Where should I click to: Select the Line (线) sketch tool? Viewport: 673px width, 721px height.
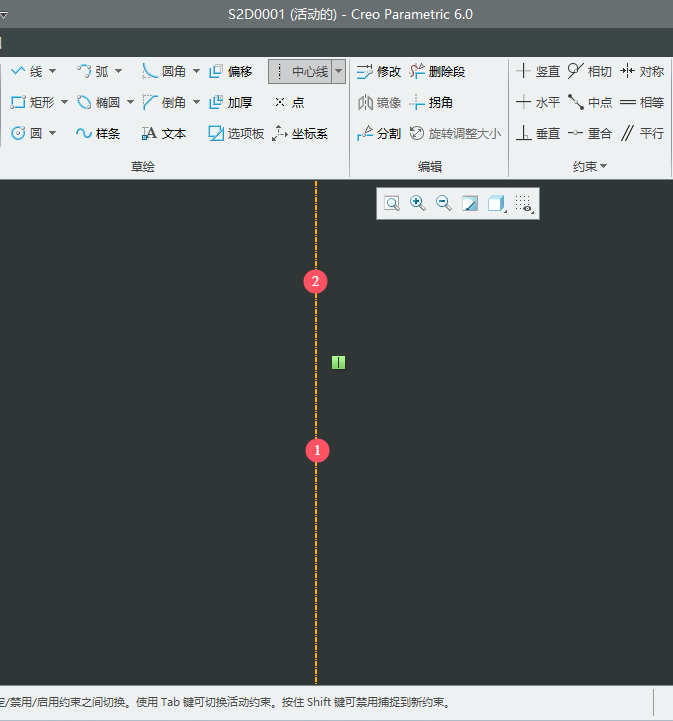(27, 72)
